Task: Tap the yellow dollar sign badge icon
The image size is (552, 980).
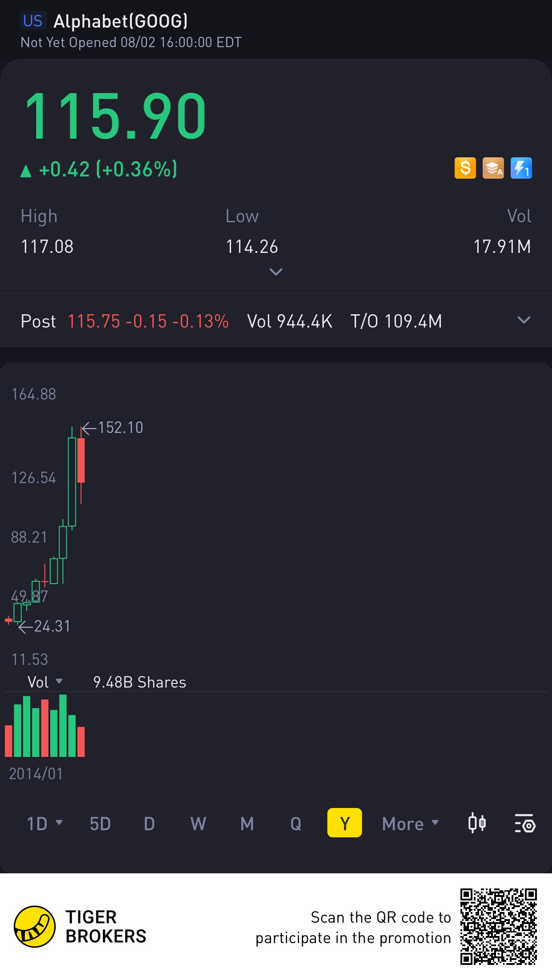Action: [x=465, y=168]
